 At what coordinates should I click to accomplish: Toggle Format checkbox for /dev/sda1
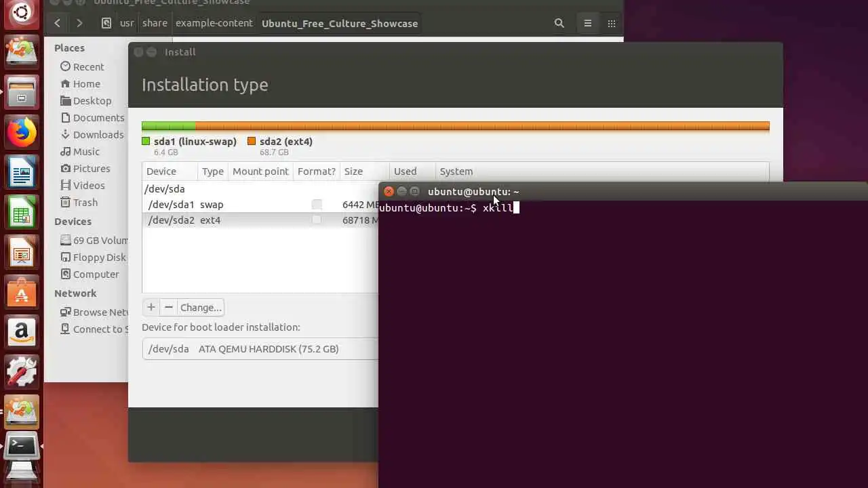click(317, 204)
